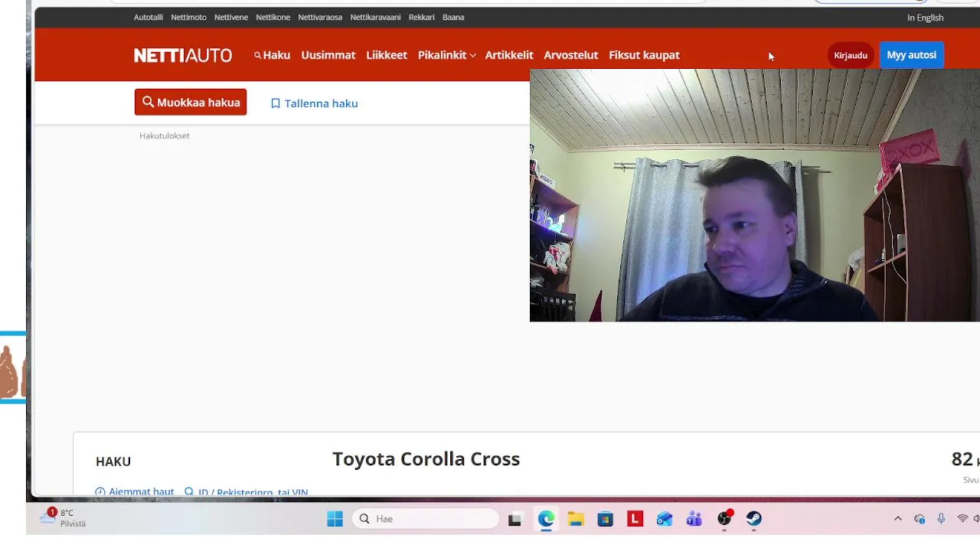Open Task View in the taskbar

(x=515, y=519)
